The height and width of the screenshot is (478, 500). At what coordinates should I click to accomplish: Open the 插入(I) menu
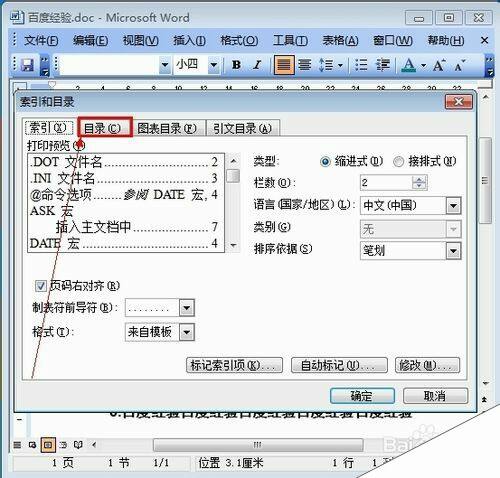click(x=189, y=40)
